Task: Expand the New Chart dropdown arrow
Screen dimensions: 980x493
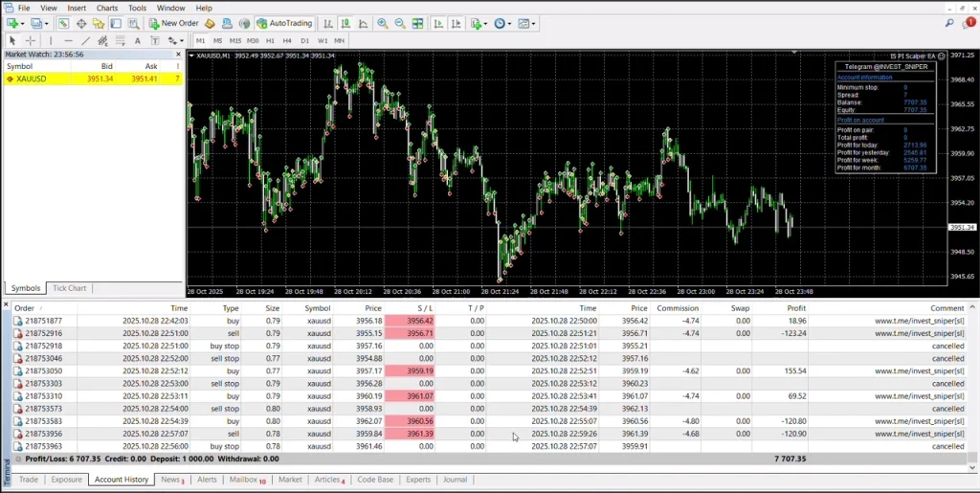Action: click(23, 24)
